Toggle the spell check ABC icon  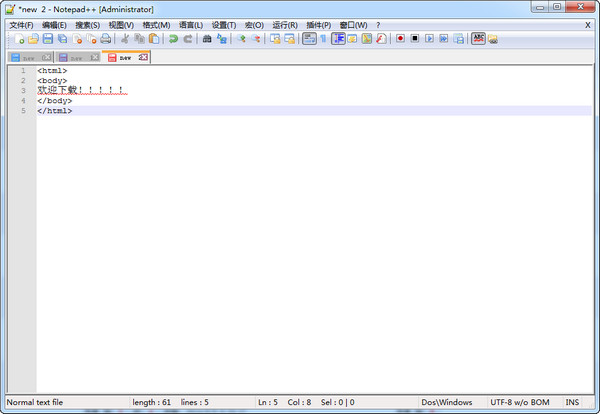click(478, 39)
